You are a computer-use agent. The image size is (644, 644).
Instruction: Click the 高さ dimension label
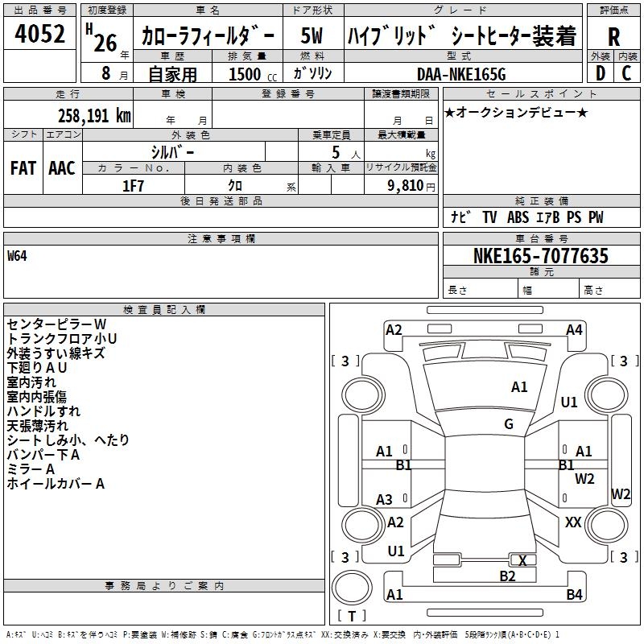point(593,291)
